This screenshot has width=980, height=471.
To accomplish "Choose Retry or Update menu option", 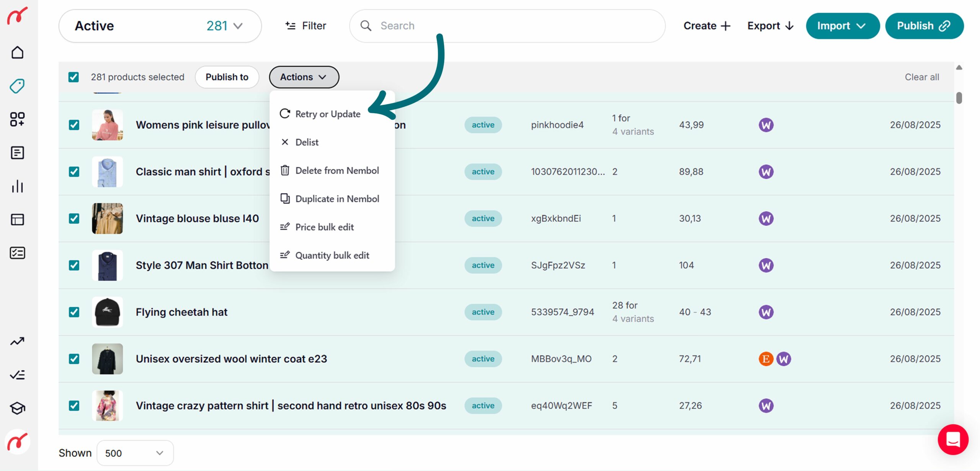I will 328,114.
